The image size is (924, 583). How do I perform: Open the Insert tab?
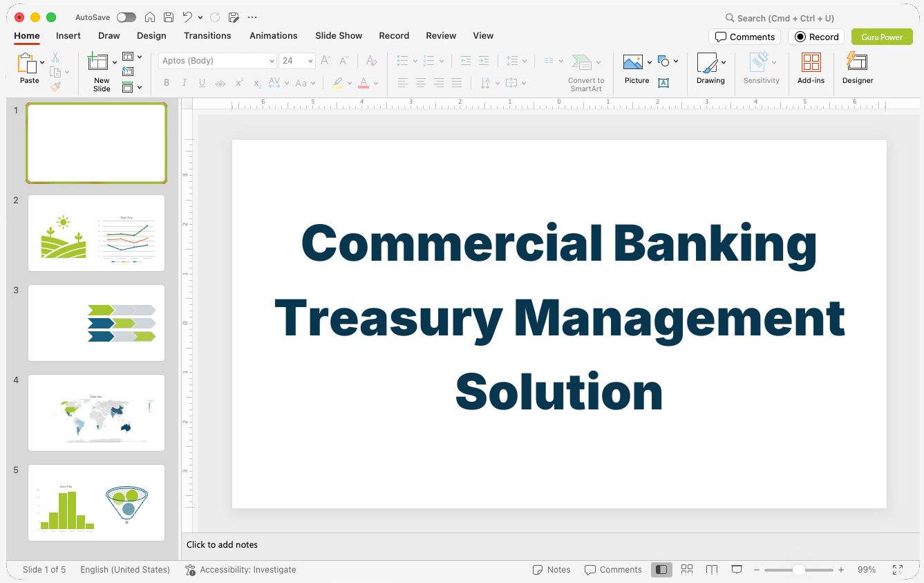coord(68,35)
